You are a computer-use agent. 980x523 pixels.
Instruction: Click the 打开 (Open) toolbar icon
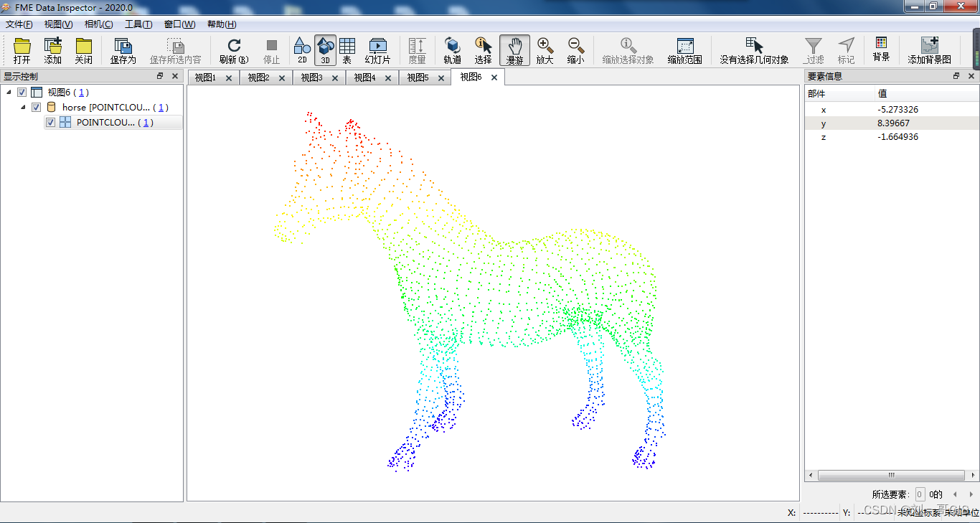[x=22, y=50]
